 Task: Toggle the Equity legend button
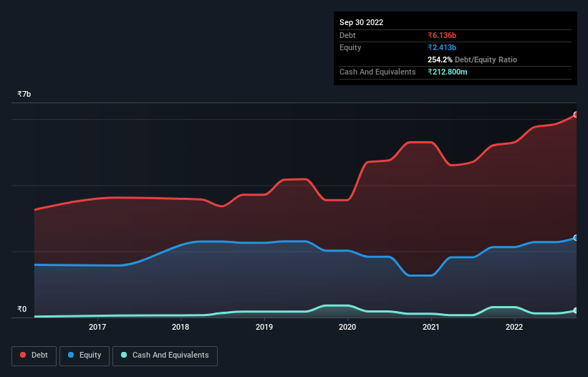[85, 355]
